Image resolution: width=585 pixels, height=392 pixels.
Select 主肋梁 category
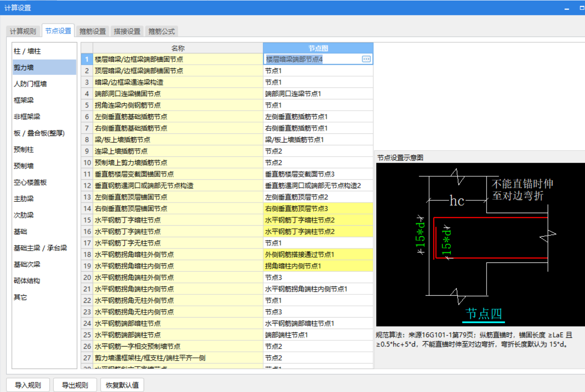point(44,199)
